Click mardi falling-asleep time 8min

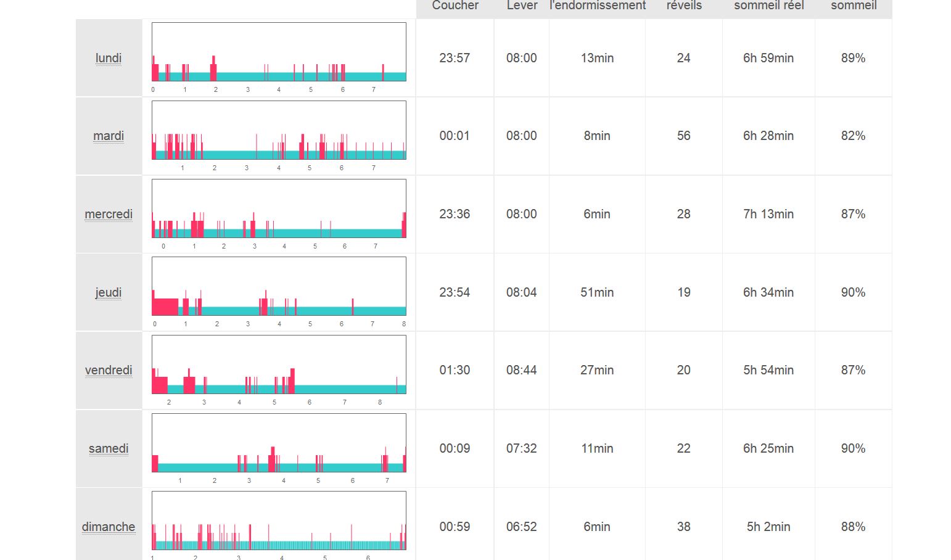[x=597, y=136]
